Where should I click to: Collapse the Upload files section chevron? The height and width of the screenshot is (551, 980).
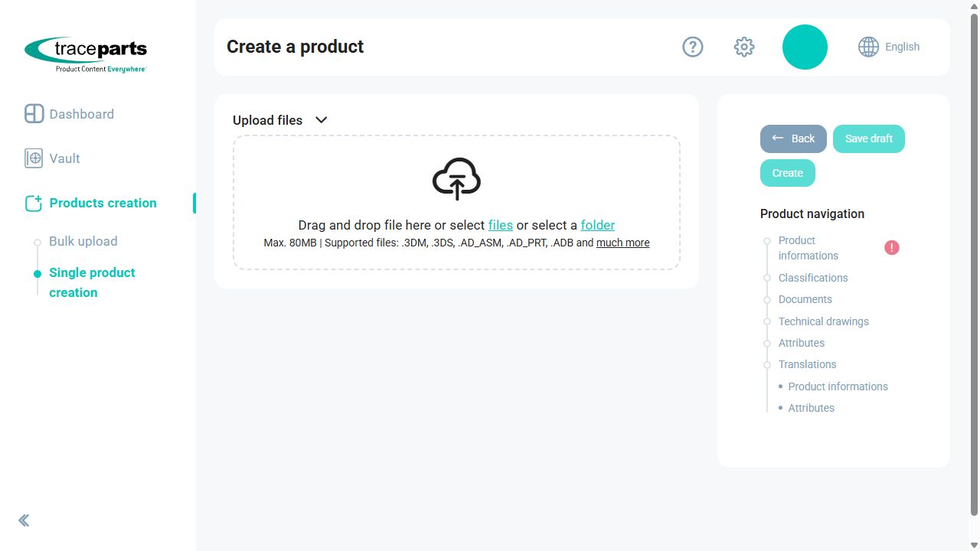pyautogui.click(x=322, y=120)
